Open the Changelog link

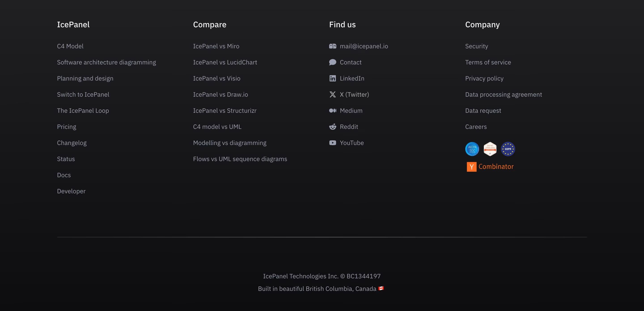[x=72, y=143]
